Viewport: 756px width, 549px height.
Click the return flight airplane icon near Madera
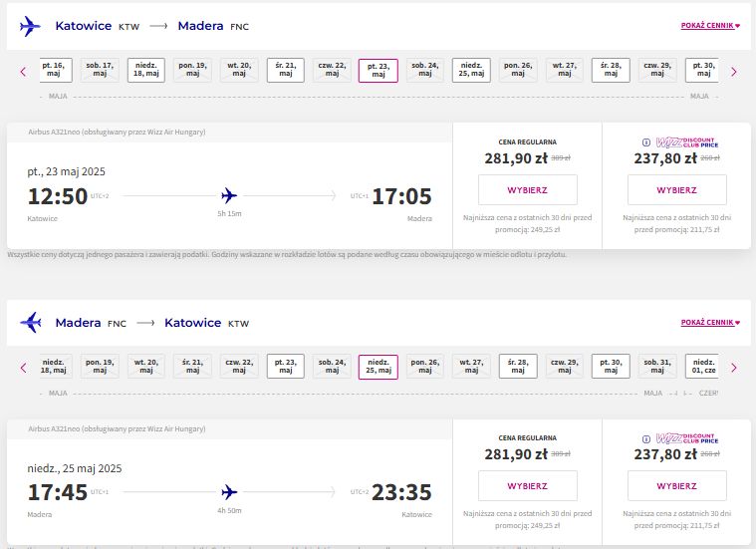pos(30,322)
